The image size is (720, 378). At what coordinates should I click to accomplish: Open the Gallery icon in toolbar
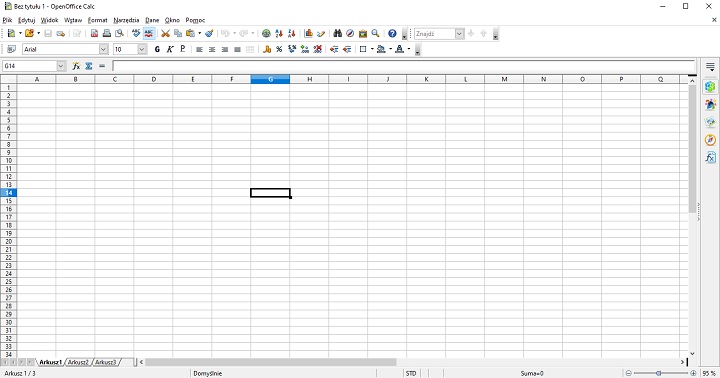[x=363, y=34]
